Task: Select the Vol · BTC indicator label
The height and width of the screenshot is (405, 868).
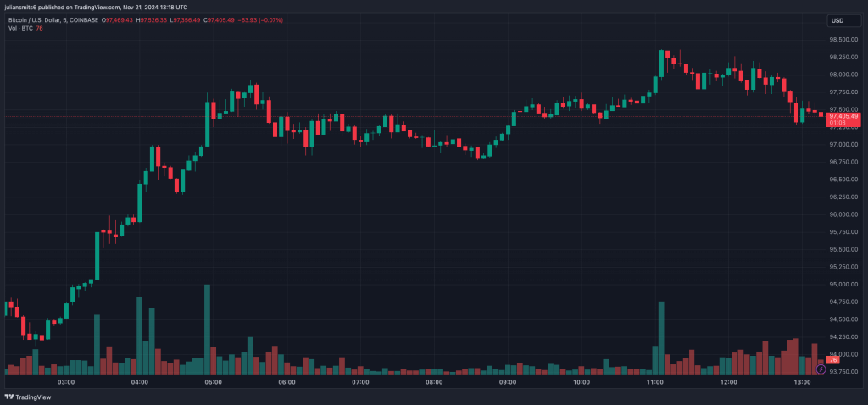Action: tap(20, 28)
